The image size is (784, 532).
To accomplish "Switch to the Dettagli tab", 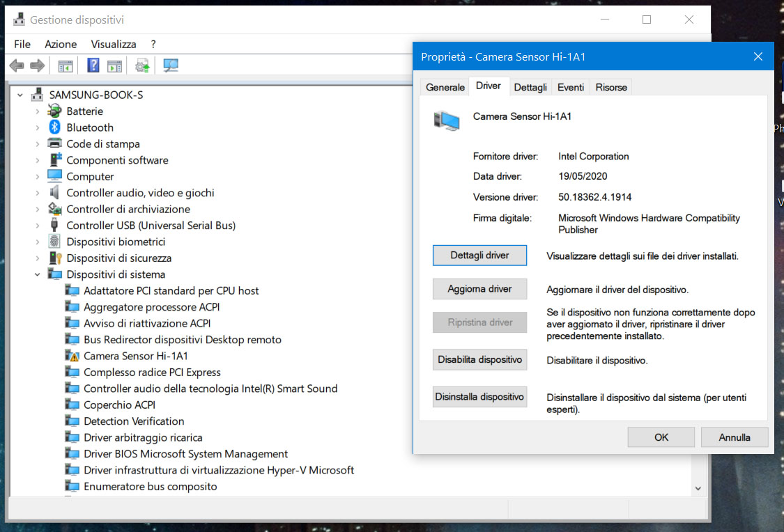I will [530, 88].
